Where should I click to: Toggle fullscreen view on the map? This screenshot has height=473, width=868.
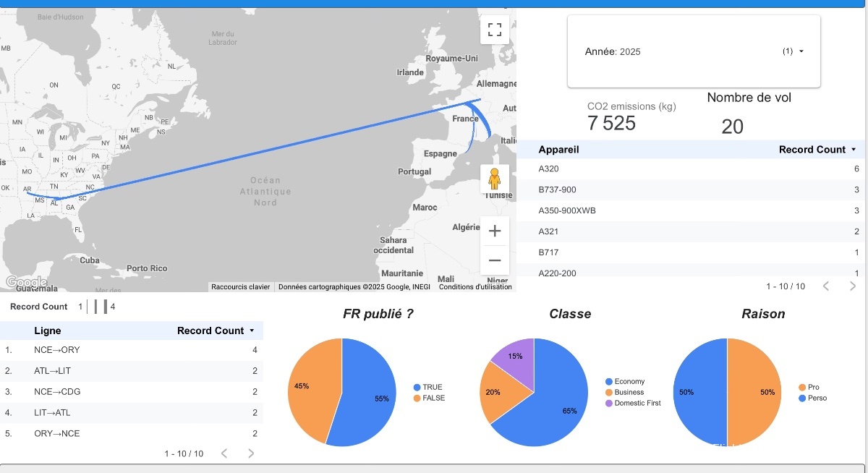click(495, 30)
